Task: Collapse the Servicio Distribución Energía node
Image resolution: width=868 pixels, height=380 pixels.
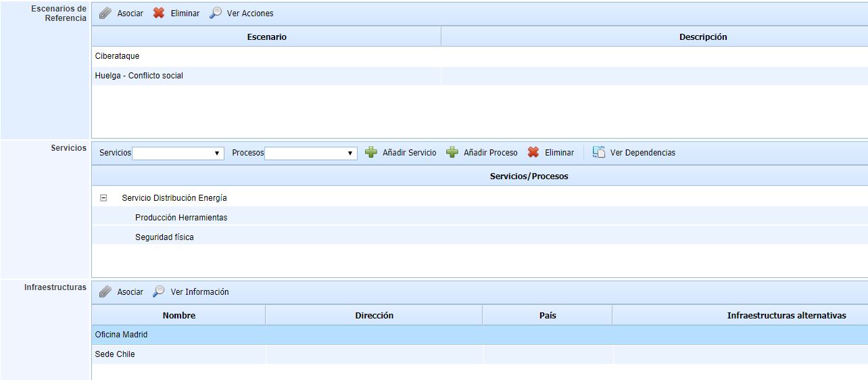Action: click(103, 198)
